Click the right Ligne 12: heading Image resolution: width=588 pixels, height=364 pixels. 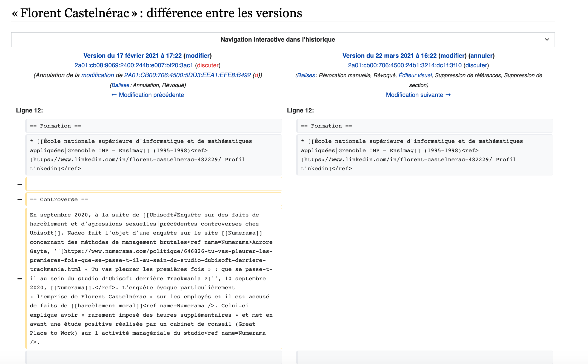(300, 110)
